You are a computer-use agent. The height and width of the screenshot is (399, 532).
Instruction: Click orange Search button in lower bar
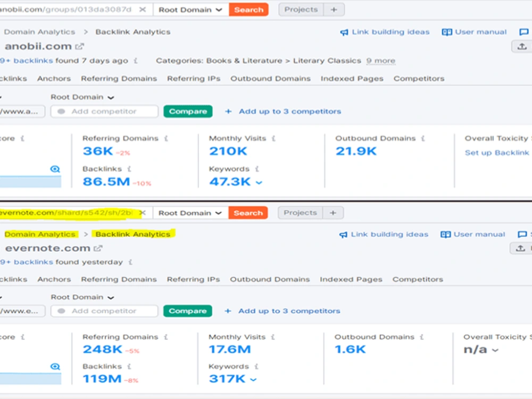[x=248, y=213]
